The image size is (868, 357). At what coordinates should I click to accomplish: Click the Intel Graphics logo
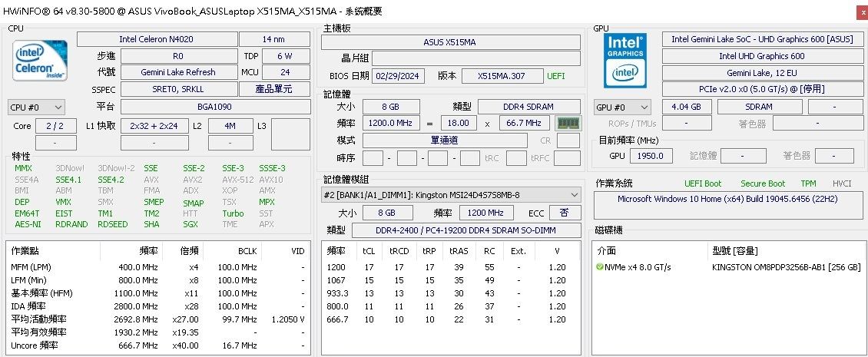click(624, 59)
